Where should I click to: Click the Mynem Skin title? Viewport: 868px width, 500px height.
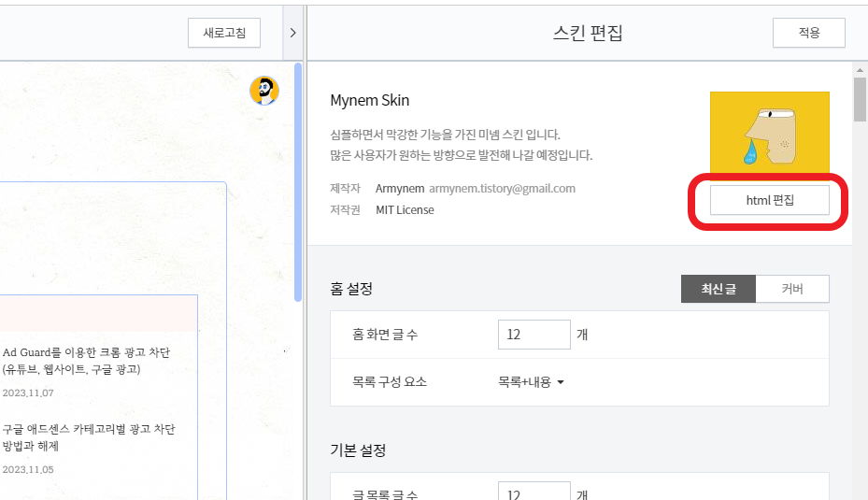(x=370, y=100)
